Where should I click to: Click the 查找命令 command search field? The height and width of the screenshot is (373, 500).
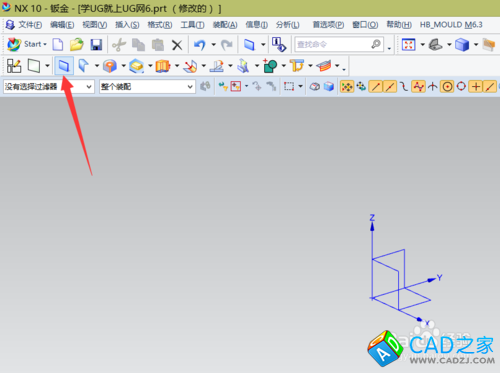[x=339, y=44]
